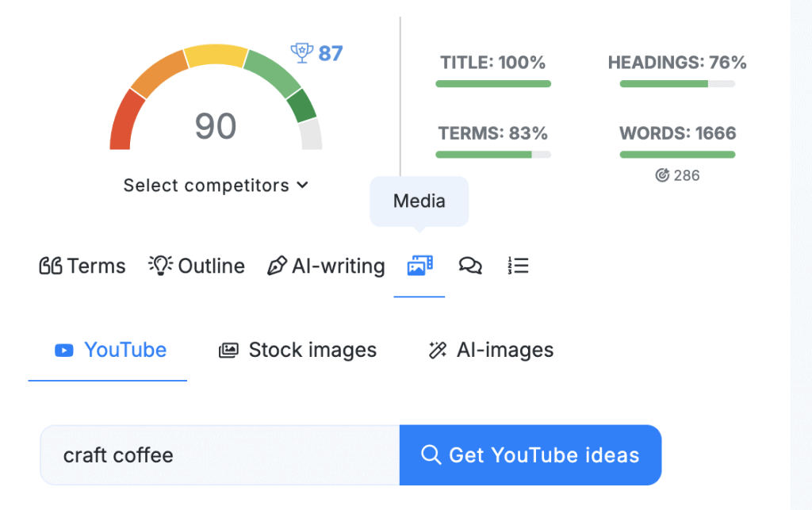Viewport: 812px width, 510px height.
Task: Click the content score gauge showing 90
Action: coord(216,103)
